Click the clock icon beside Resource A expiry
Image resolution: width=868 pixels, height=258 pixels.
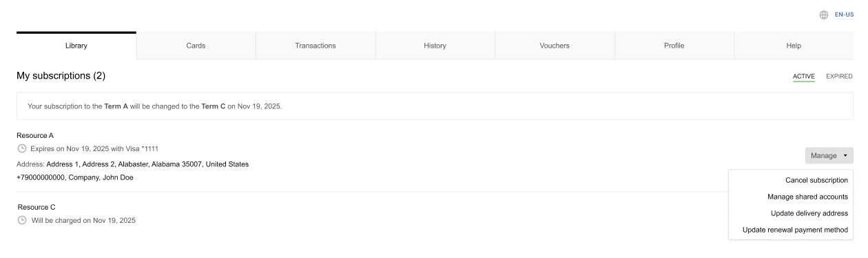[x=22, y=148]
